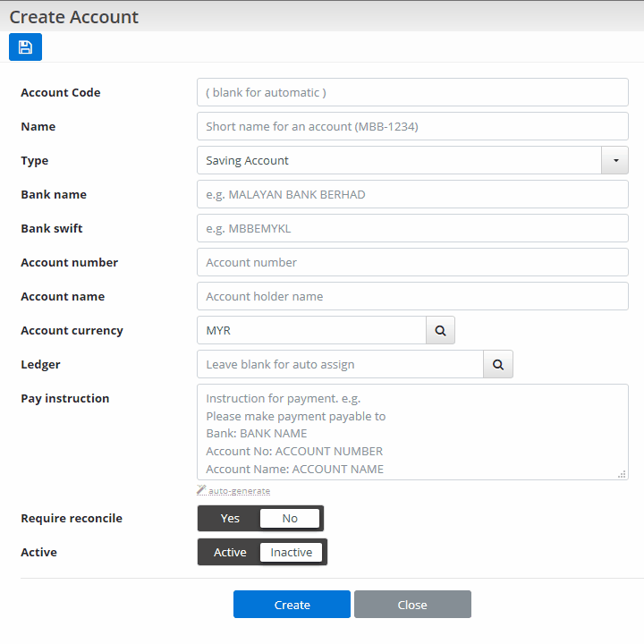Click inside the Pay instruction textarea

[x=412, y=432]
